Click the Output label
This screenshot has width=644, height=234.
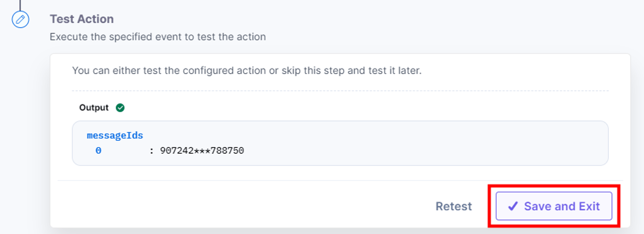point(94,107)
